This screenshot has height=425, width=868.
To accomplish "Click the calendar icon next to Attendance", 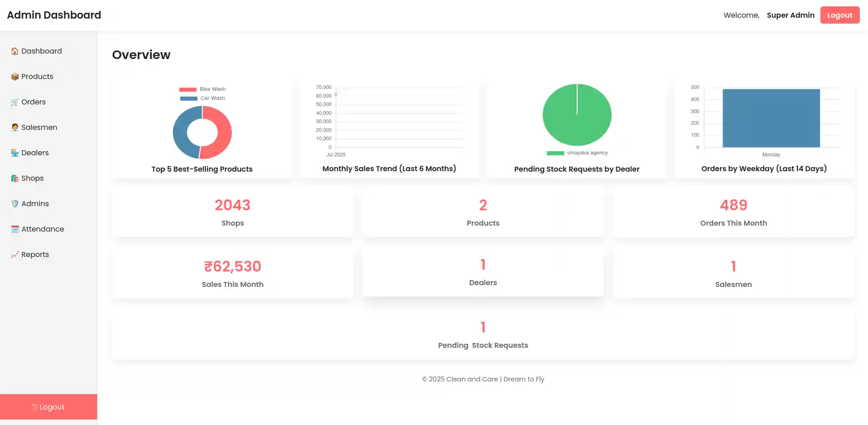I will 15,229.
